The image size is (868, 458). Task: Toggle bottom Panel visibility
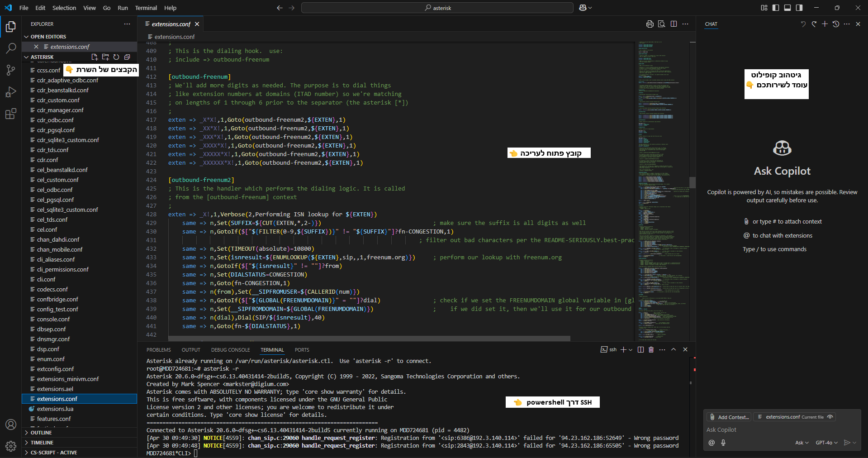point(787,8)
